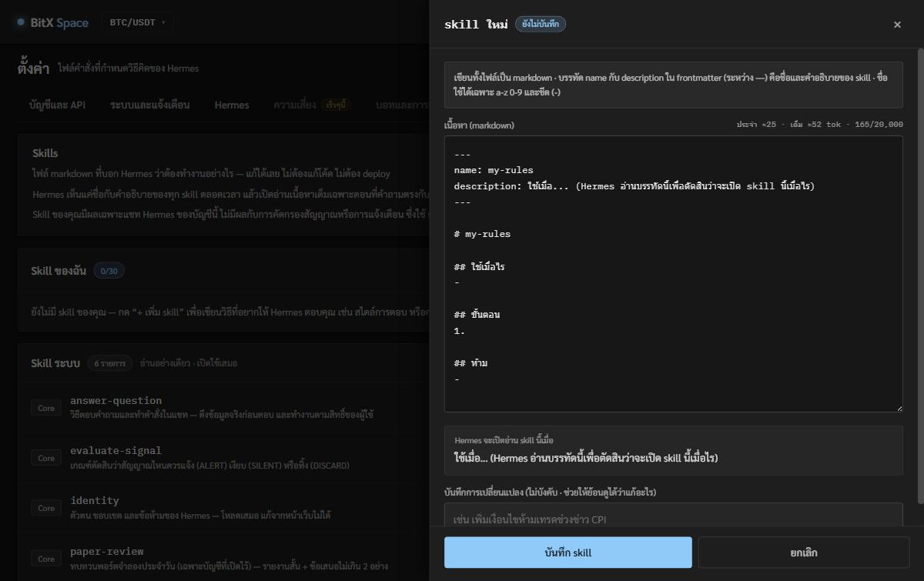The image size is (924, 581).
Task: Click the editor resize handle corner
Action: coord(899,408)
